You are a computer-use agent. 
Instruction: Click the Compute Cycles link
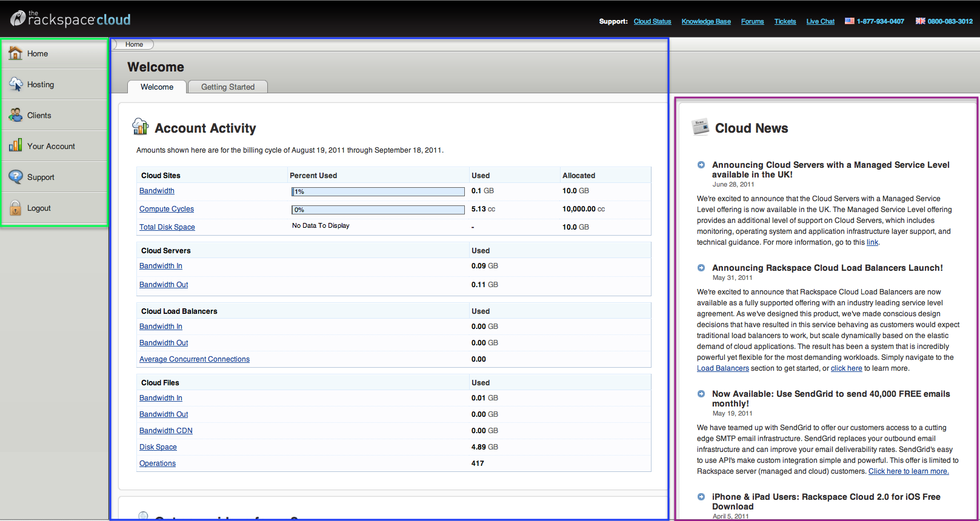[167, 209]
